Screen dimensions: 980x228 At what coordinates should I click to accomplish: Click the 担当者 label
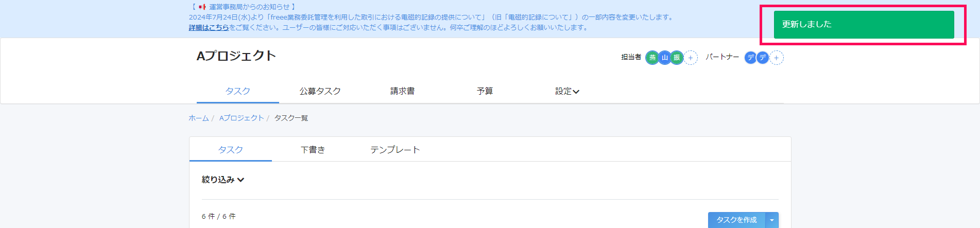631,57
